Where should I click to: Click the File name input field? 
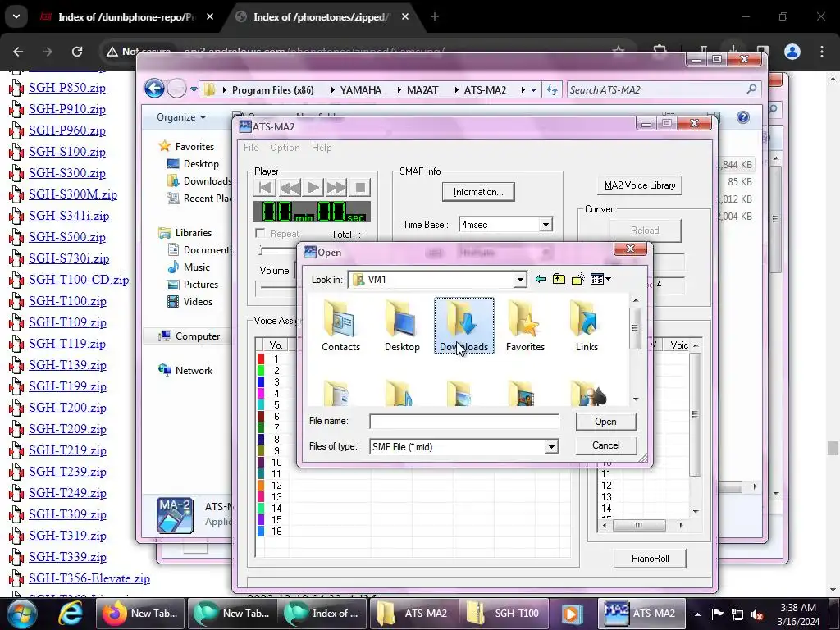coord(464,422)
